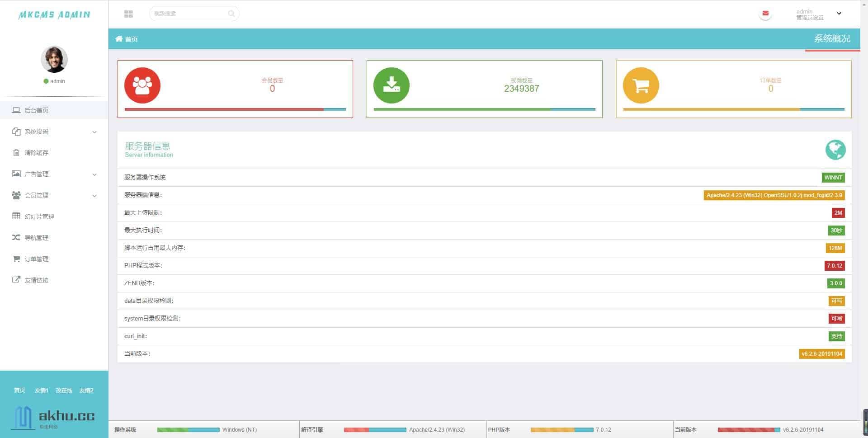
Task: Click the 操作系统 status progress bar
Action: point(188,430)
